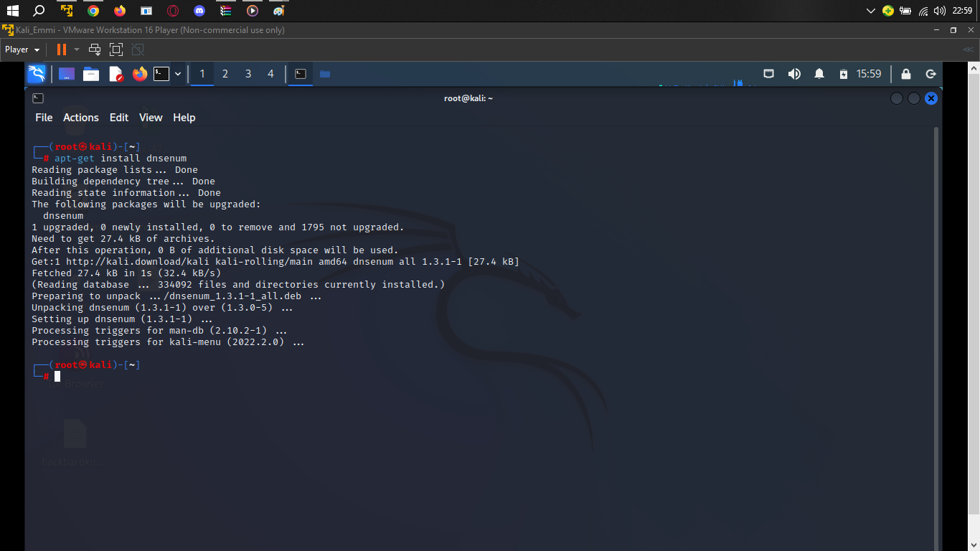
Task: Minimize the root@kali terminal window
Action: click(x=897, y=98)
